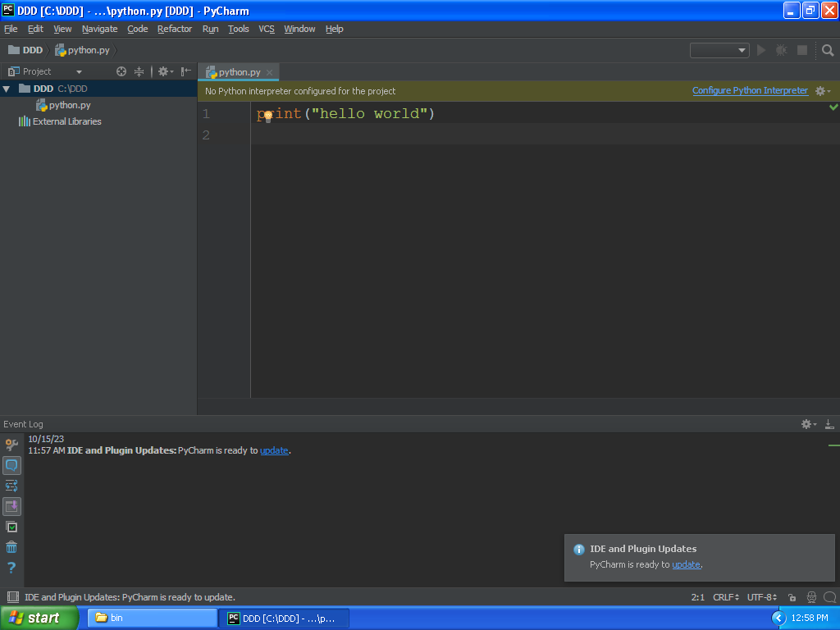Screen dimensions: 840x630
Task: Open the Window menu
Action: (299, 29)
